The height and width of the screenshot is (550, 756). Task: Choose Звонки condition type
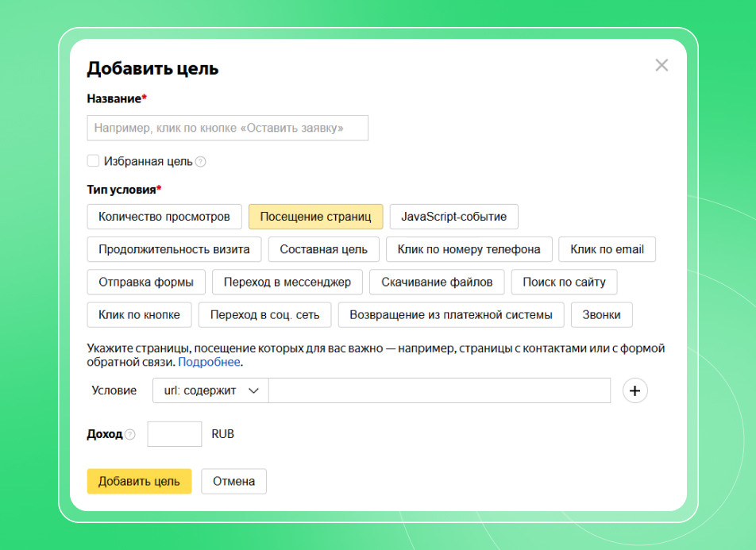click(x=601, y=315)
